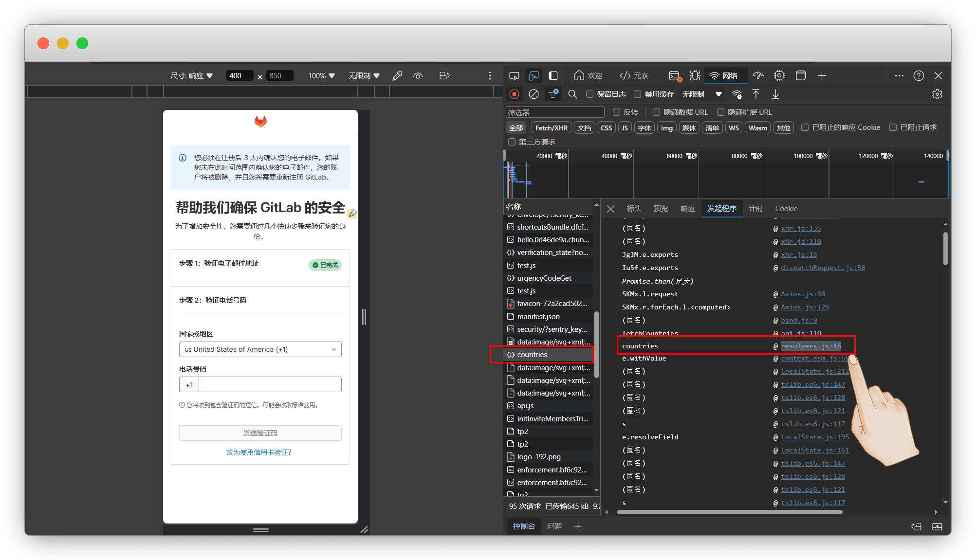
Task: Open the 无限制 throttling dropdown in Network toolbar
Action: tap(701, 94)
